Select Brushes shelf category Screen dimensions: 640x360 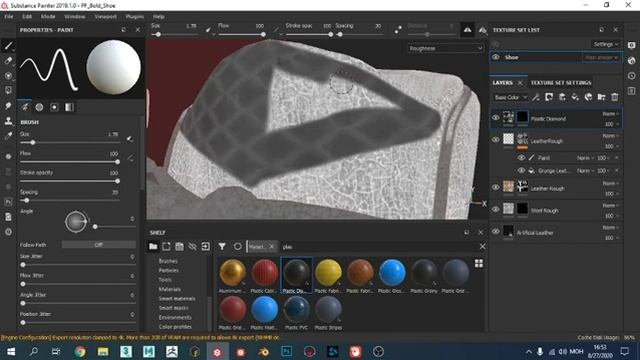click(168, 261)
